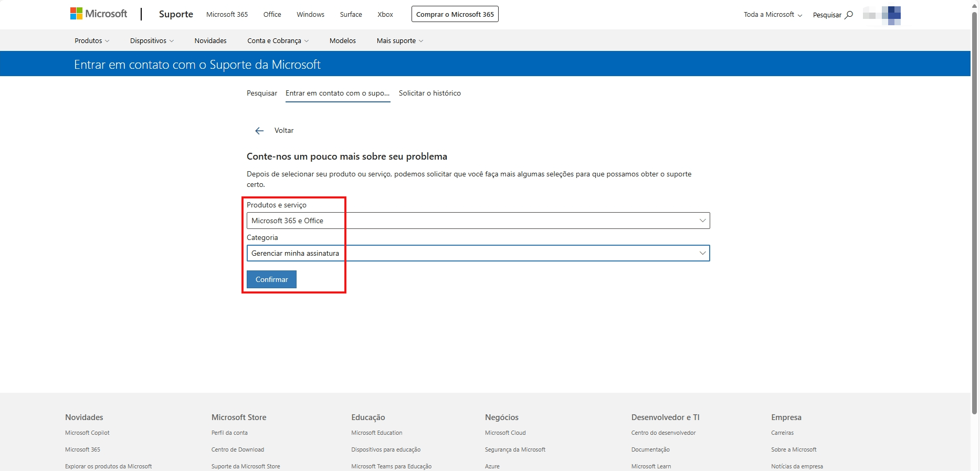This screenshot has width=980, height=471.
Task: Open the Categoria dropdown
Action: [478, 253]
